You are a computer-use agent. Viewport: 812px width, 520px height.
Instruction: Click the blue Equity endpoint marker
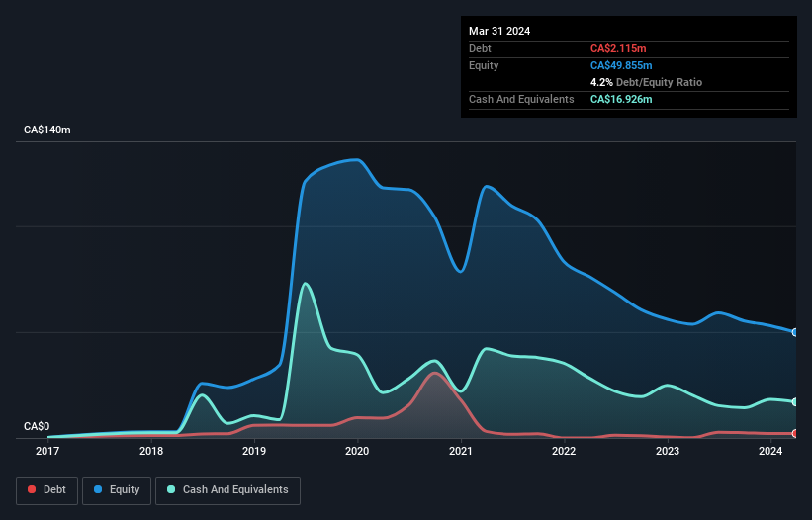click(x=795, y=332)
